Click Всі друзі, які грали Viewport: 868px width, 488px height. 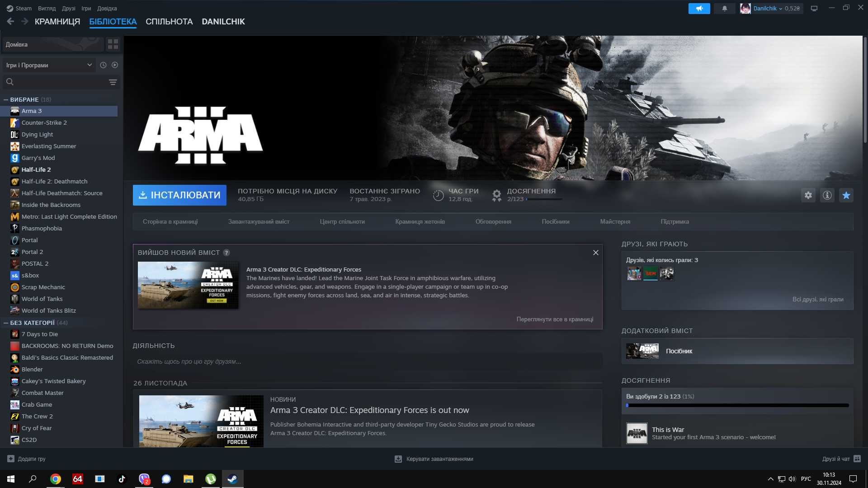(818, 299)
